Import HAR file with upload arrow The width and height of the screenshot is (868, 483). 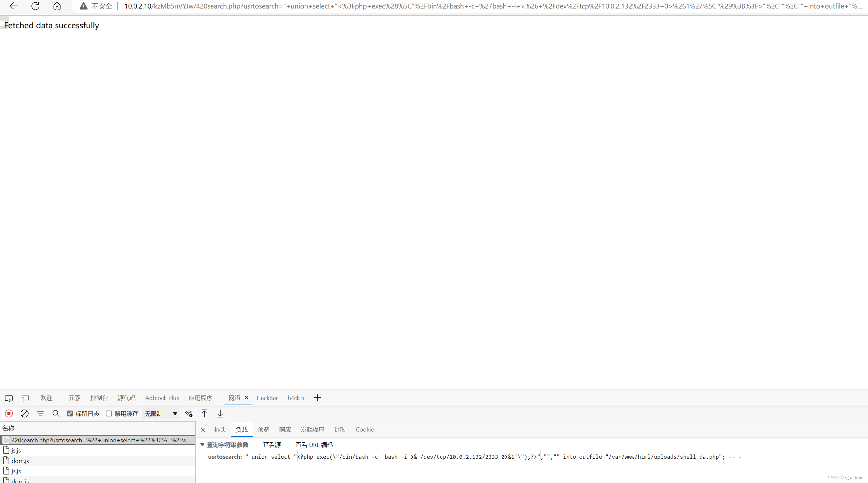(x=204, y=413)
